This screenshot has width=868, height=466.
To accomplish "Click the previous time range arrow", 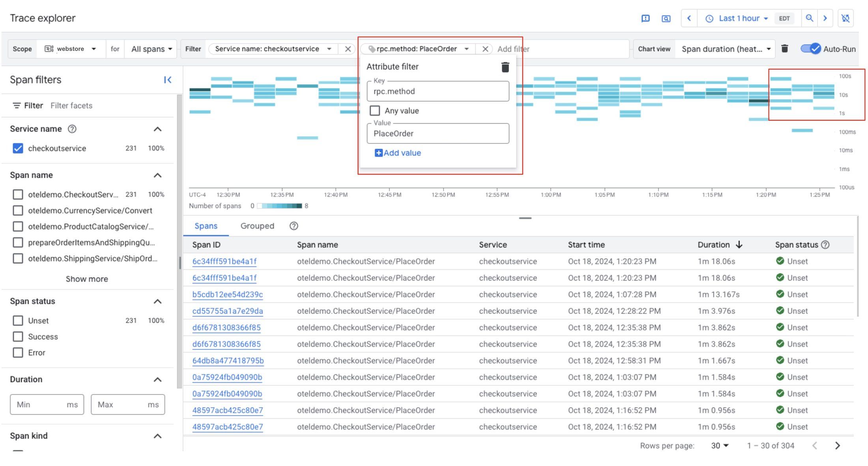I will tap(689, 18).
